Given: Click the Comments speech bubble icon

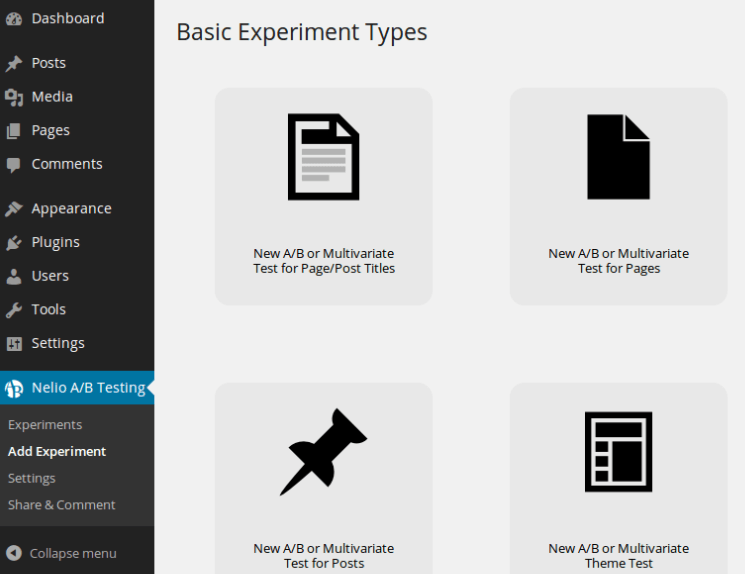Looking at the screenshot, I should [14, 165].
